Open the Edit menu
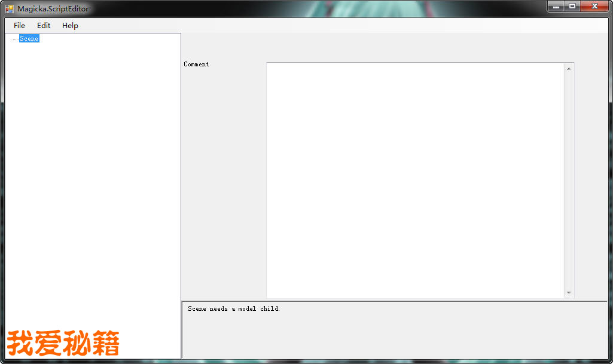Image resolution: width=613 pixels, height=364 pixels. pos(44,26)
